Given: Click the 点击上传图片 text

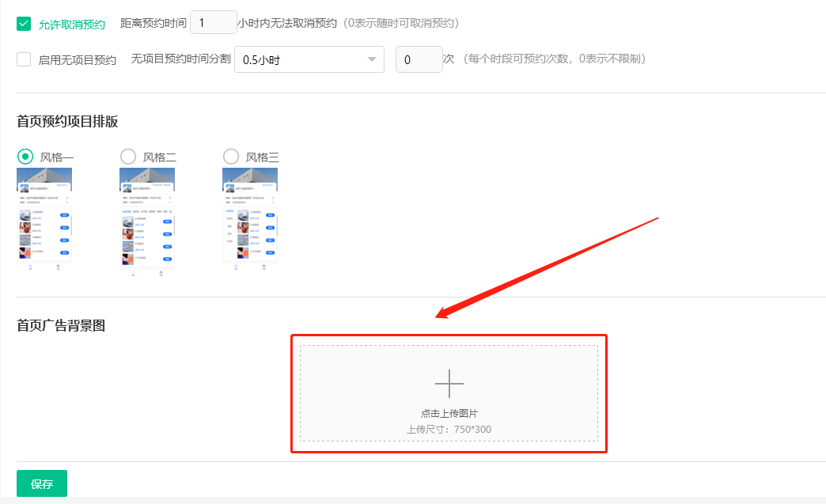Looking at the screenshot, I should tap(449, 414).
